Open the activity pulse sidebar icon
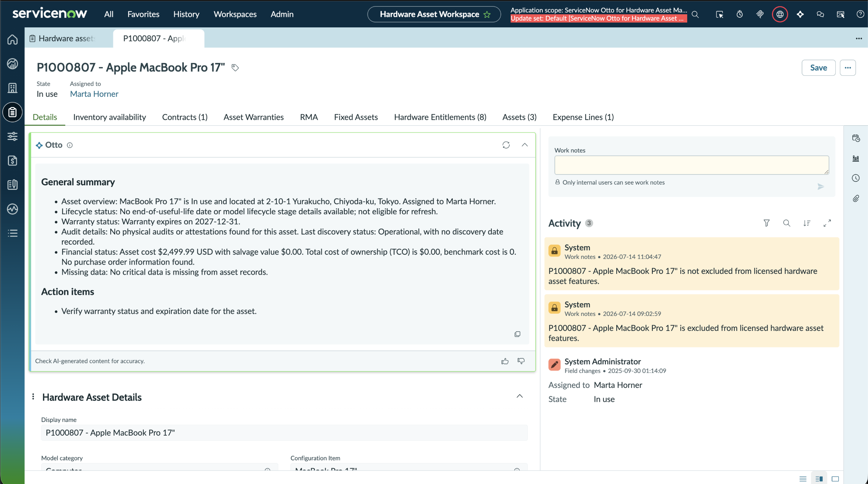This screenshot has height=484, width=868. point(12,209)
